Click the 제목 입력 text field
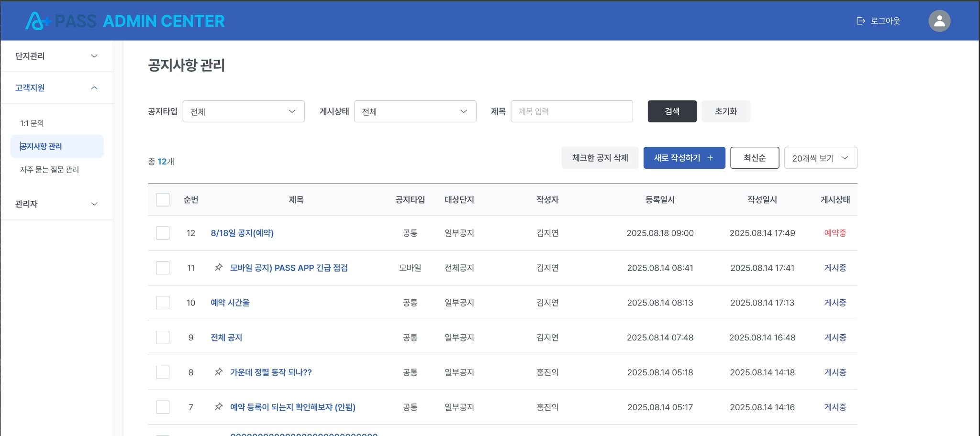The width and height of the screenshot is (980, 436). tap(572, 111)
